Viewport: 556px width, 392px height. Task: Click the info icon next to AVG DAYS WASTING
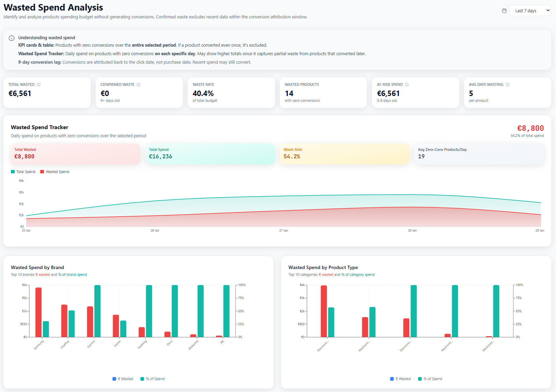point(508,85)
